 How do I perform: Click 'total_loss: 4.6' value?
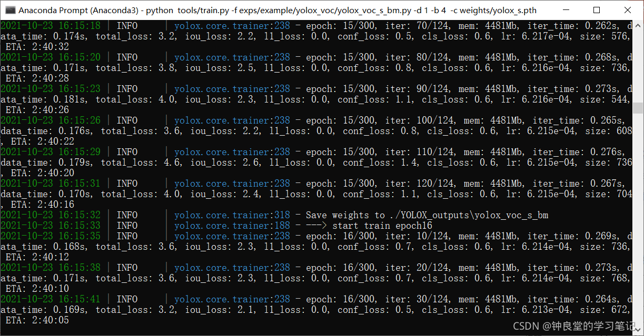(x=140, y=162)
